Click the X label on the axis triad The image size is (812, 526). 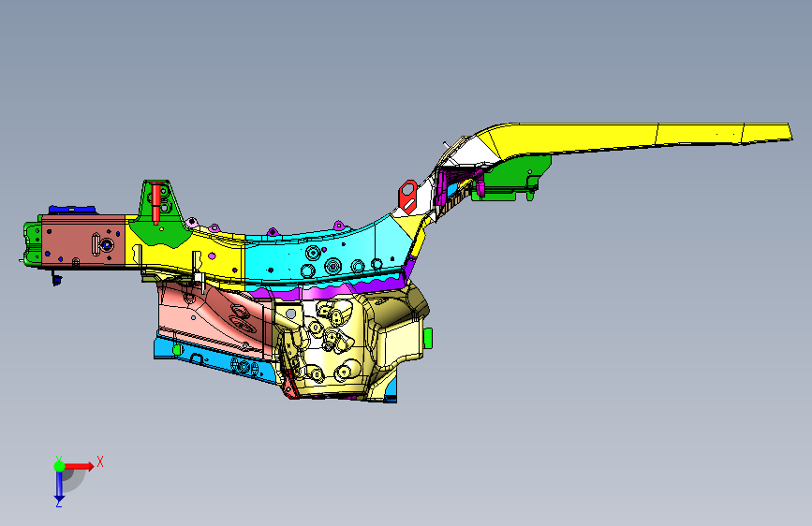(x=100, y=461)
